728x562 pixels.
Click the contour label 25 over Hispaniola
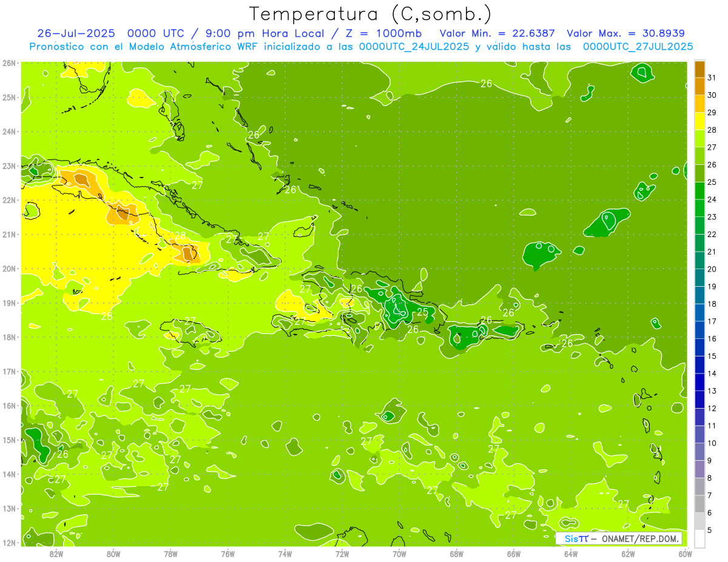click(422, 312)
